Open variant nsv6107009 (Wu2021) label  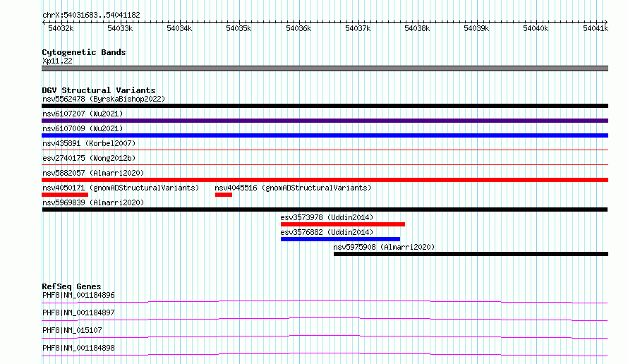coord(83,128)
